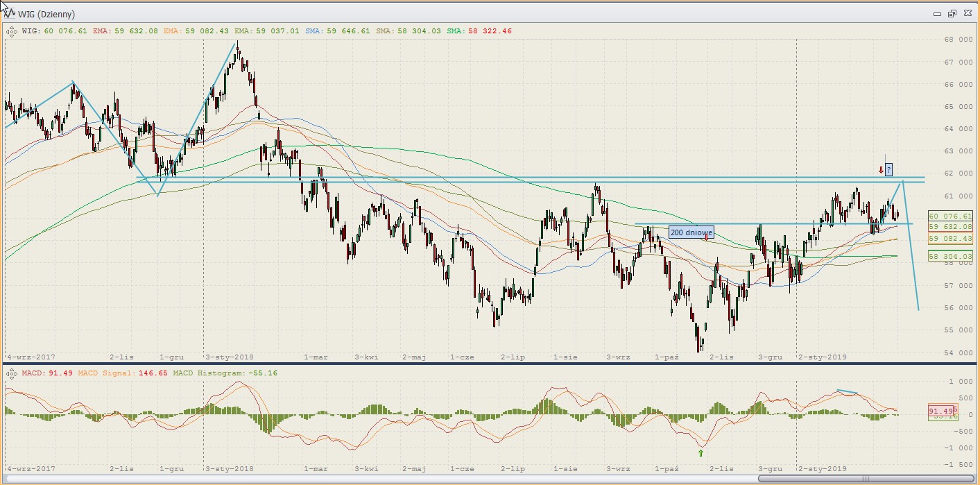Click the WIG (Dzienny) window title
Image resolution: width=980 pixels, height=485 pixels.
tap(46, 14)
